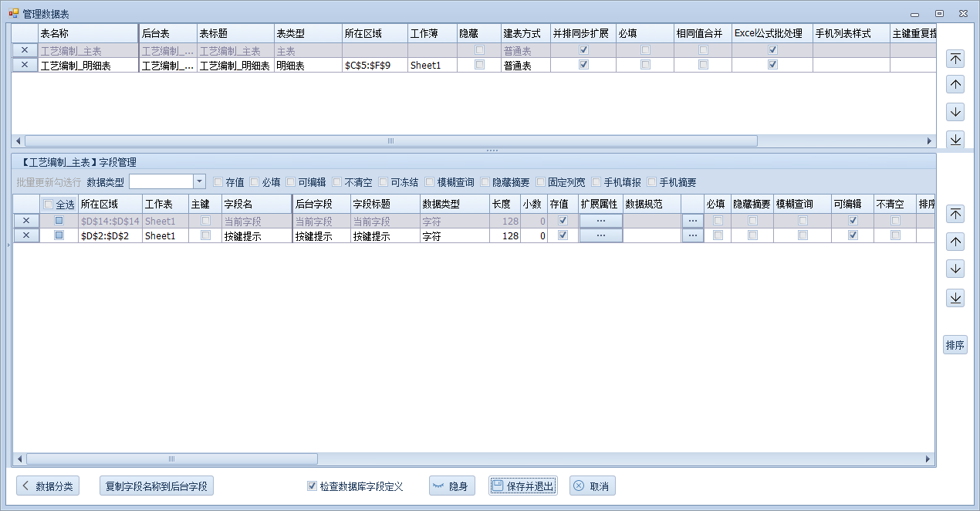Image resolution: width=980 pixels, height=511 pixels.
Task: Click the 字段名 column header
Action: [255, 205]
